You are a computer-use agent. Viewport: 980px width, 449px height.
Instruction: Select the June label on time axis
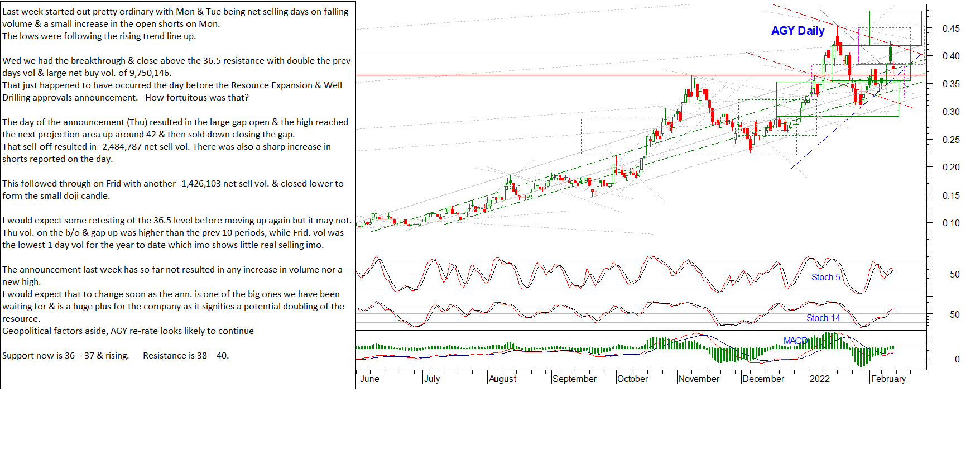tap(369, 379)
